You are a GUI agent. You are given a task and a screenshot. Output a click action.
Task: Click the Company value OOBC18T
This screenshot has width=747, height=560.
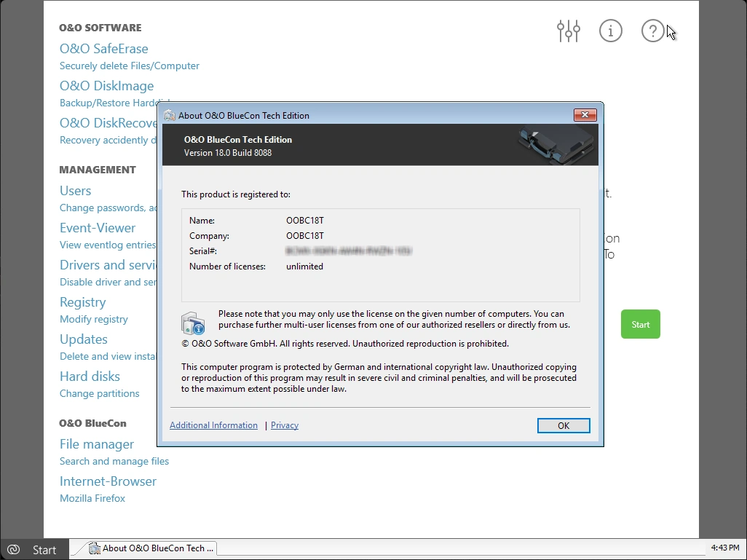tap(305, 236)
